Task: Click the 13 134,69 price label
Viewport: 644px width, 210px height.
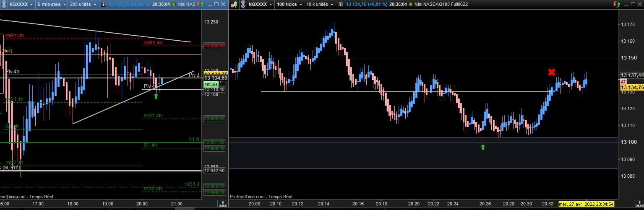Action: click(x=215, y=78)
